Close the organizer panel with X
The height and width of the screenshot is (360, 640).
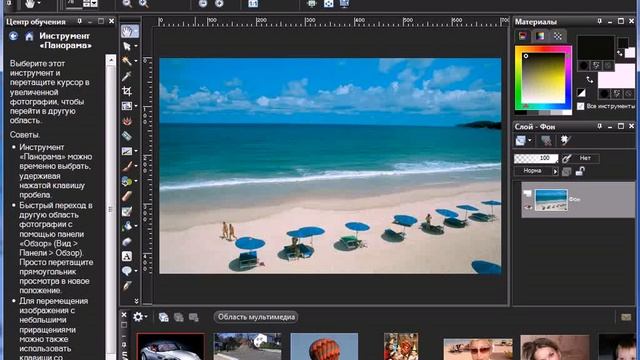click(124, 315)
